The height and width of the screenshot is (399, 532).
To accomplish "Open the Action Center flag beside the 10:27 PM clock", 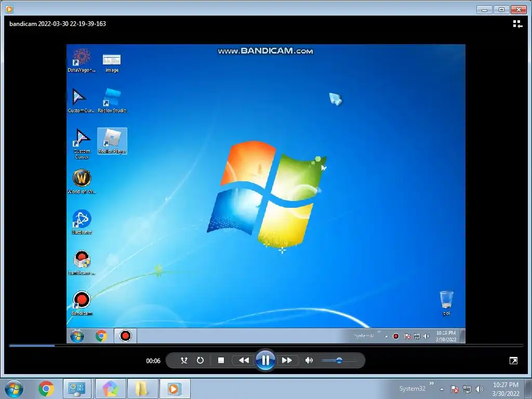I will click(455, 389).
